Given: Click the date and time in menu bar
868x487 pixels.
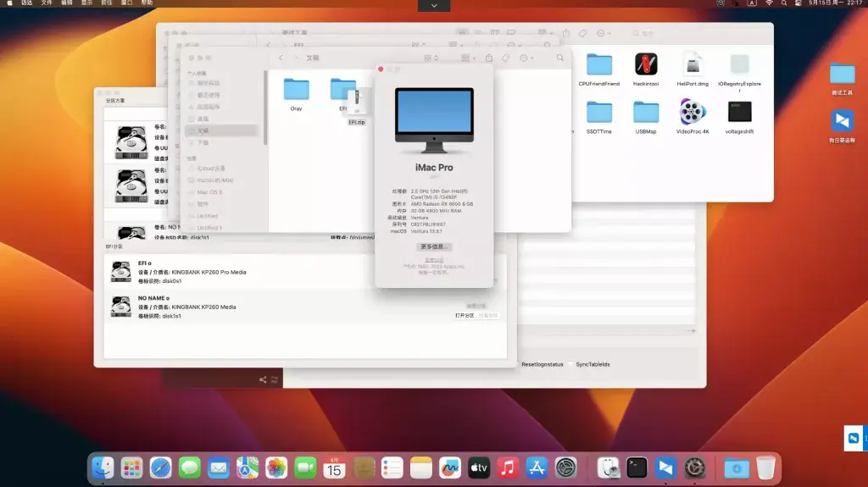Looking at the screenshot, I should tap(835, 3).
